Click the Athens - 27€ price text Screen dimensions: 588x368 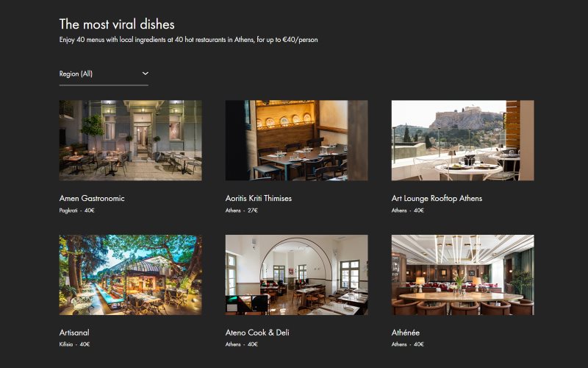pos(242,210)
